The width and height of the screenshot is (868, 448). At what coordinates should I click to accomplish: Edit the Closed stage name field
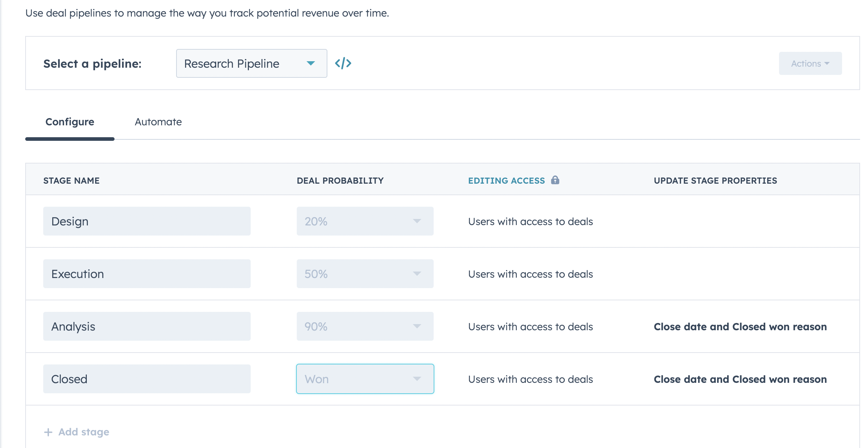pos(147,379)
